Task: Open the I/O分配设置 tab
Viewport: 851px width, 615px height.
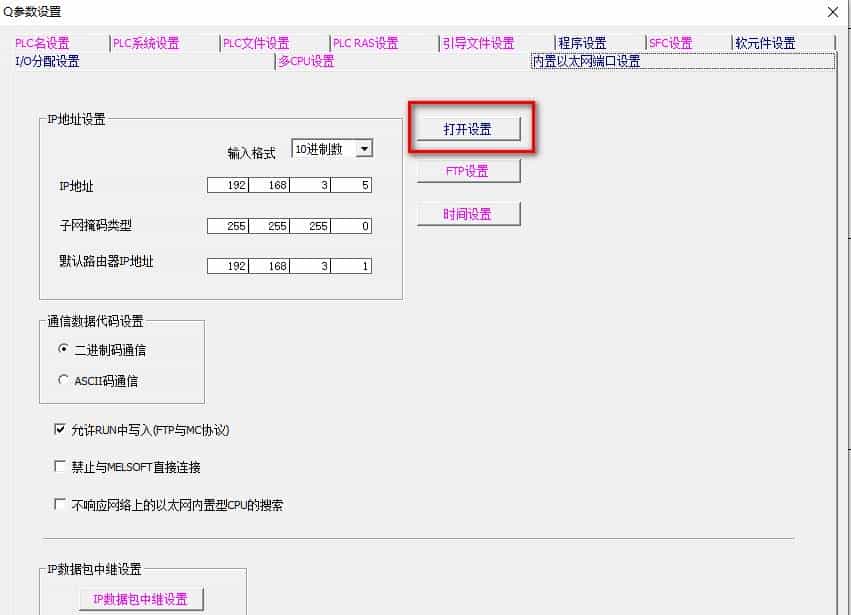Action: click(44, 61)
